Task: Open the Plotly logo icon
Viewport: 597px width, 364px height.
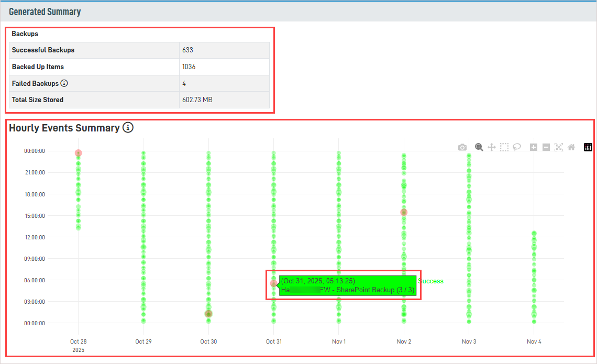Action: 588,148
